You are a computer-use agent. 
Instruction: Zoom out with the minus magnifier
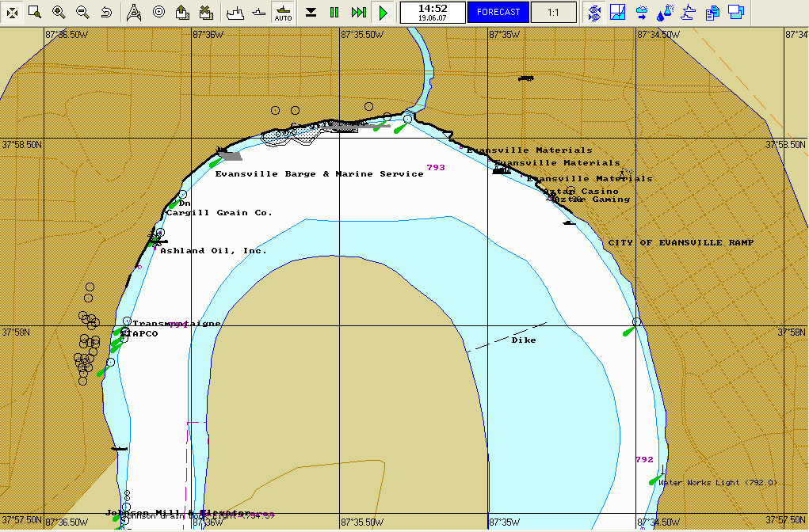pos(82,13)
